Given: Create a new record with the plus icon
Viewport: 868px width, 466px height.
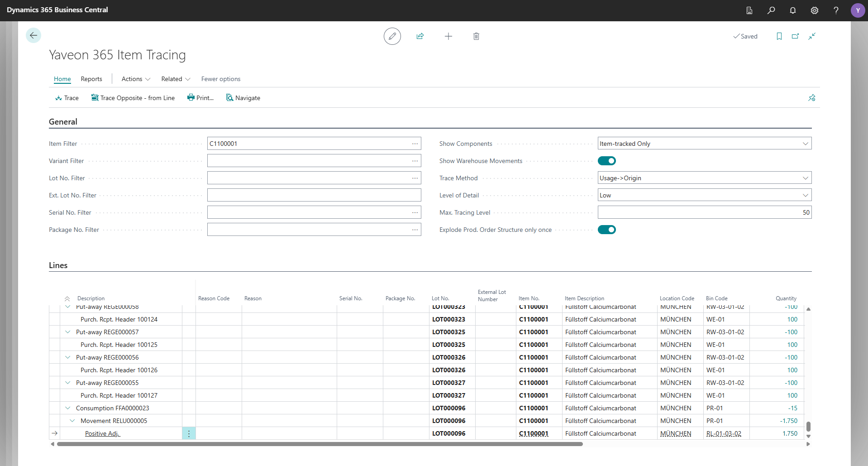Looking at the screenshot, I should point(448,36).
